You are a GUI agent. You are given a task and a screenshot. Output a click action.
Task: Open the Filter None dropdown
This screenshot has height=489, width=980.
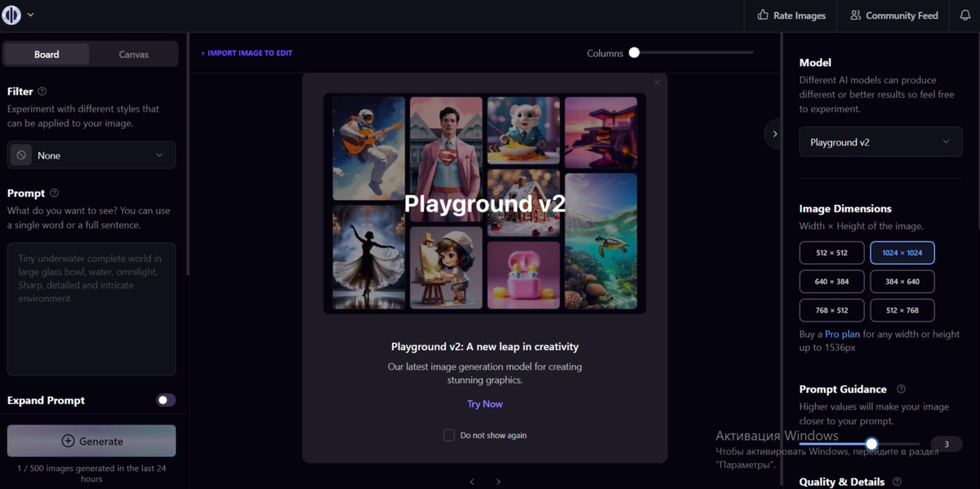point(91,155)
